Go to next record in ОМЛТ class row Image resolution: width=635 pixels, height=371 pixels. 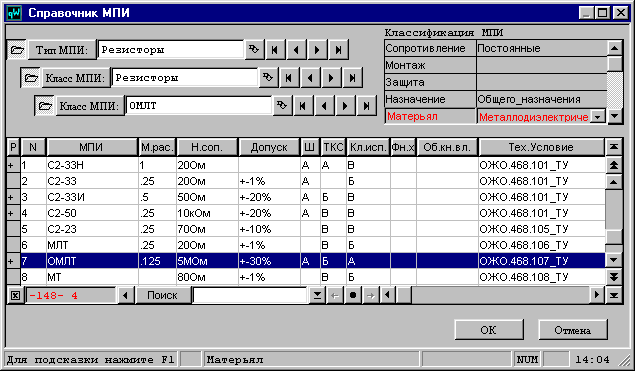345,106
